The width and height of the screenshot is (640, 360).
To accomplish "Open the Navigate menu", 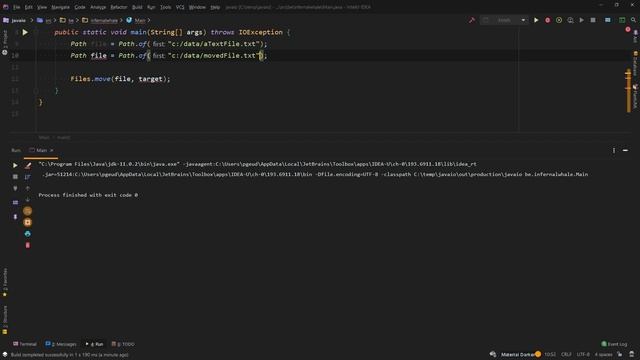I will click(x=60, y=7).
